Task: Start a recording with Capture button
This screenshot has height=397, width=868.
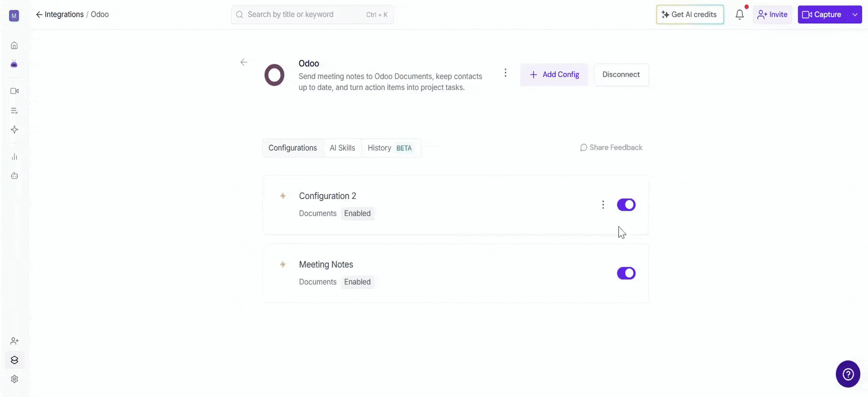Action: [822, 14]
